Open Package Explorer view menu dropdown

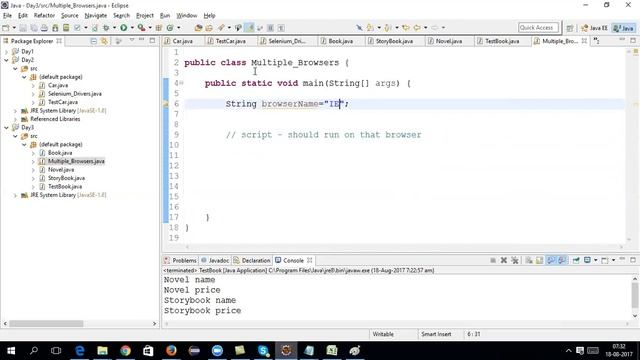click(132, 40)
